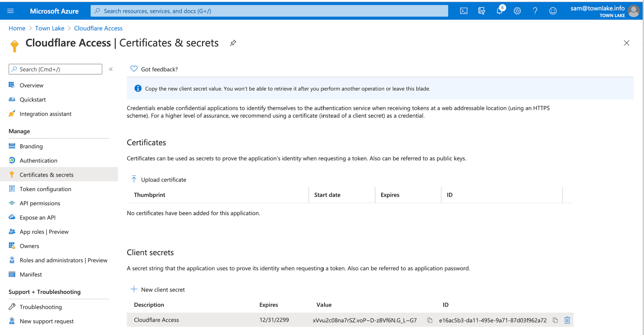This screenshot has width=644, height=335.
Task: Open Cloudflare Access breadcrumb link
Action: click(x=98, y=28)
